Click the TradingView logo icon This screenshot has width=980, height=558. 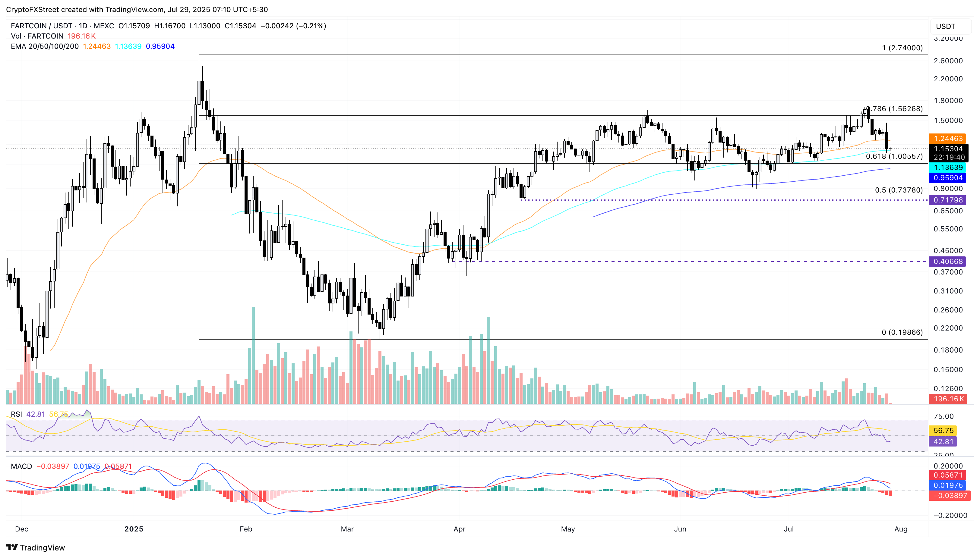point(12,547)
